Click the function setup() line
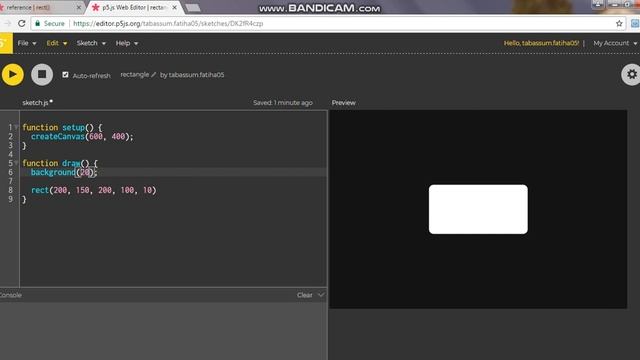 (62, 127)
